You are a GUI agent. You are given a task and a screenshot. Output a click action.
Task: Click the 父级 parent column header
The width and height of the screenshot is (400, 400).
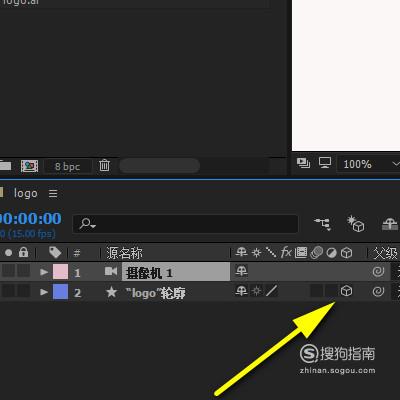pos(385,253)
